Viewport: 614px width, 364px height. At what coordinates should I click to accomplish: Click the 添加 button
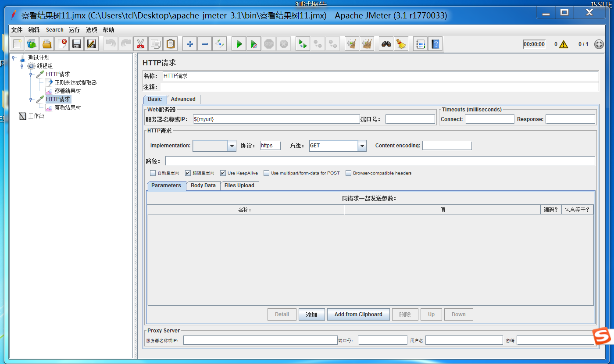tap(312, 314)
